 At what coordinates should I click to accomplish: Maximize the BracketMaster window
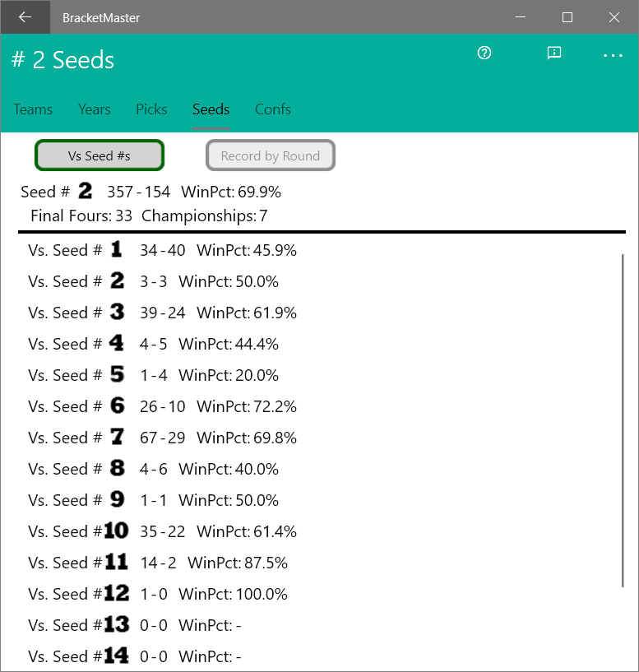click(x=567, y=17)
